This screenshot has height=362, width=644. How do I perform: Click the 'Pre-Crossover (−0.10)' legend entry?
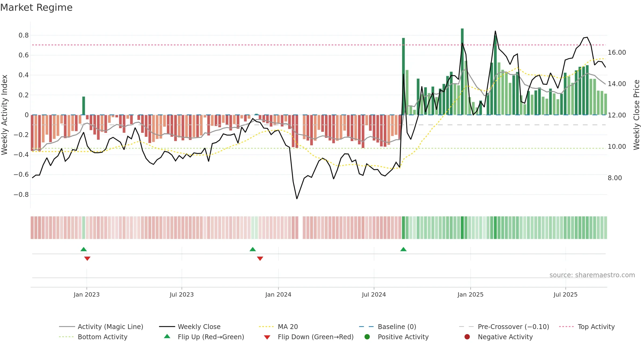click(x=504, y=327)
